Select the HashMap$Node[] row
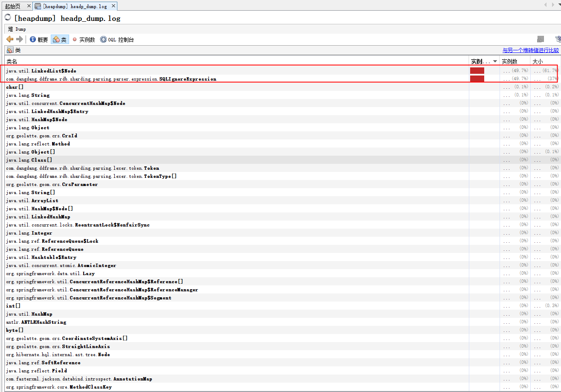561x392 pixels. coord(282,209)
